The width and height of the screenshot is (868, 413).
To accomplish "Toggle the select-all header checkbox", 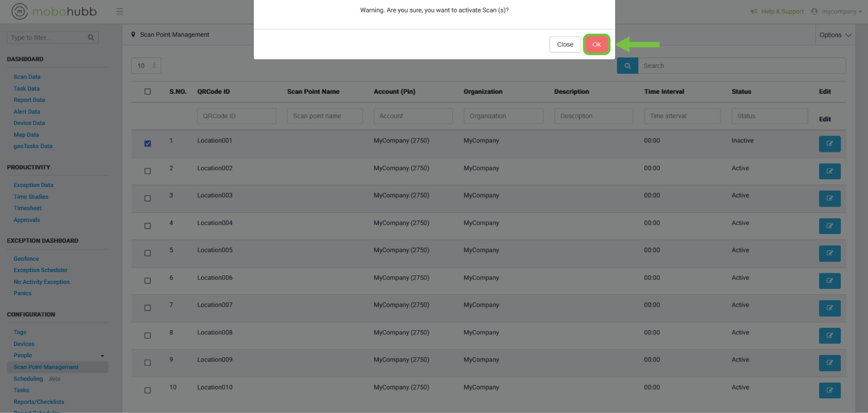I will click(148, 92).
